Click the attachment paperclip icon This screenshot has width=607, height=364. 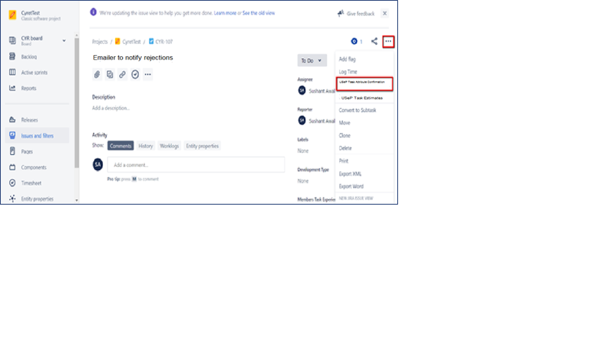point(97,74)
